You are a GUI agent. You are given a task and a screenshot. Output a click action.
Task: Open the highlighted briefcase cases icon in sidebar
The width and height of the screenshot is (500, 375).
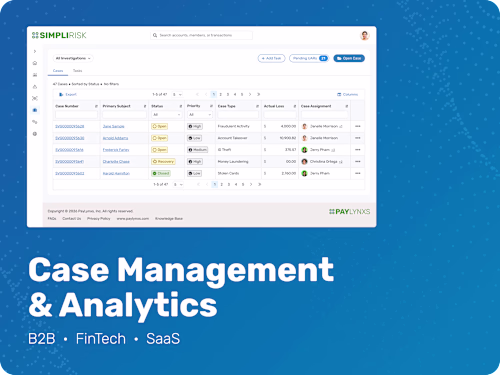(35, 110)
